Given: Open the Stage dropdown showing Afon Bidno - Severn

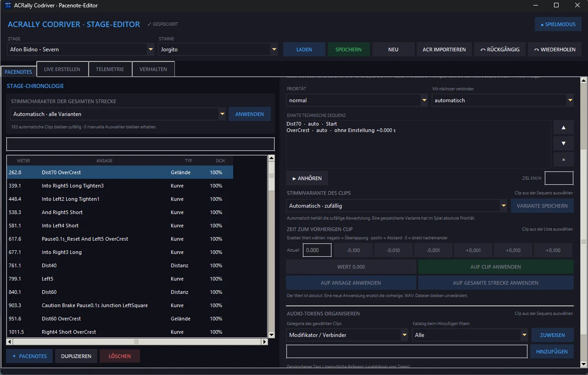Looking at the screenshot, I should [81, 50].
